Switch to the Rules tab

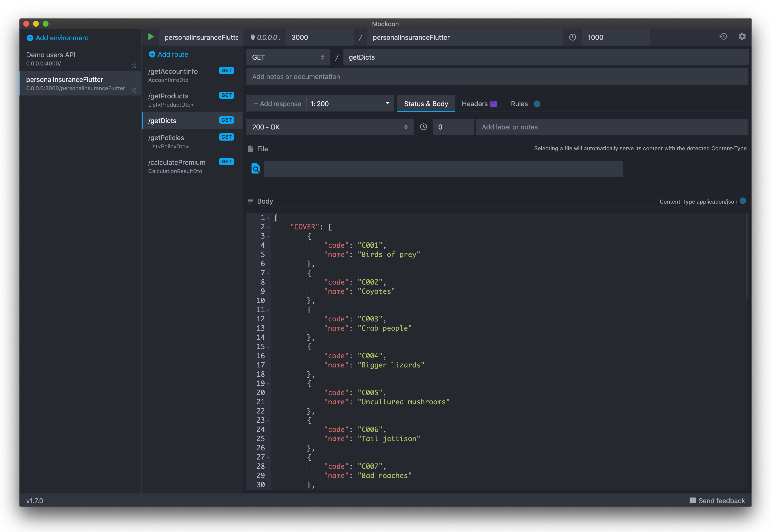click(x=519, y=104)
